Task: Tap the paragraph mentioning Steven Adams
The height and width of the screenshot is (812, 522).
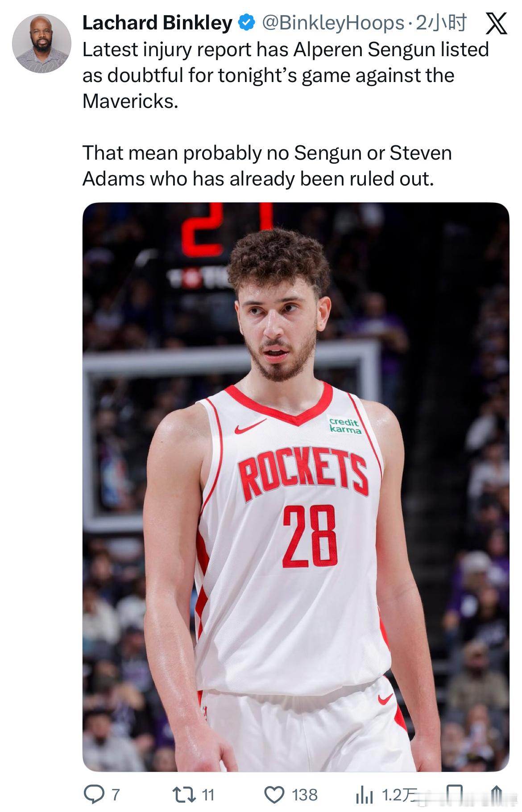Action: pyautogui.click(x=267, y=165)
